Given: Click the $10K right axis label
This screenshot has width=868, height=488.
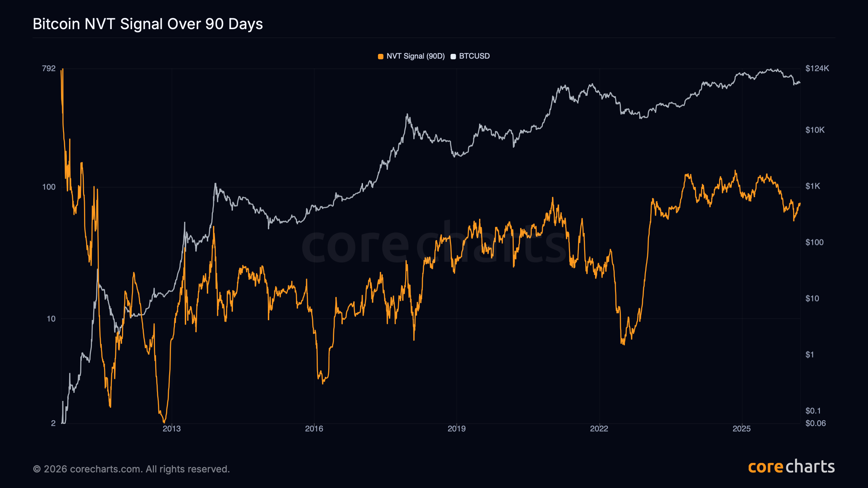Looking at the screenshot, I should pos(815,130).
